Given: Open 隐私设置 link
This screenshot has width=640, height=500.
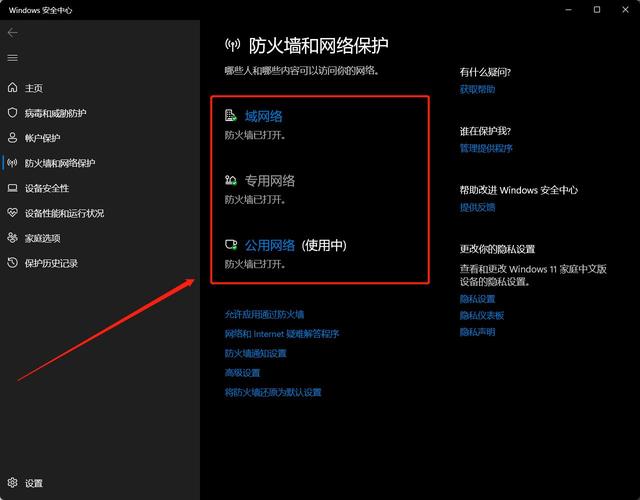Looking at the screenshot, I should [478, 299].
